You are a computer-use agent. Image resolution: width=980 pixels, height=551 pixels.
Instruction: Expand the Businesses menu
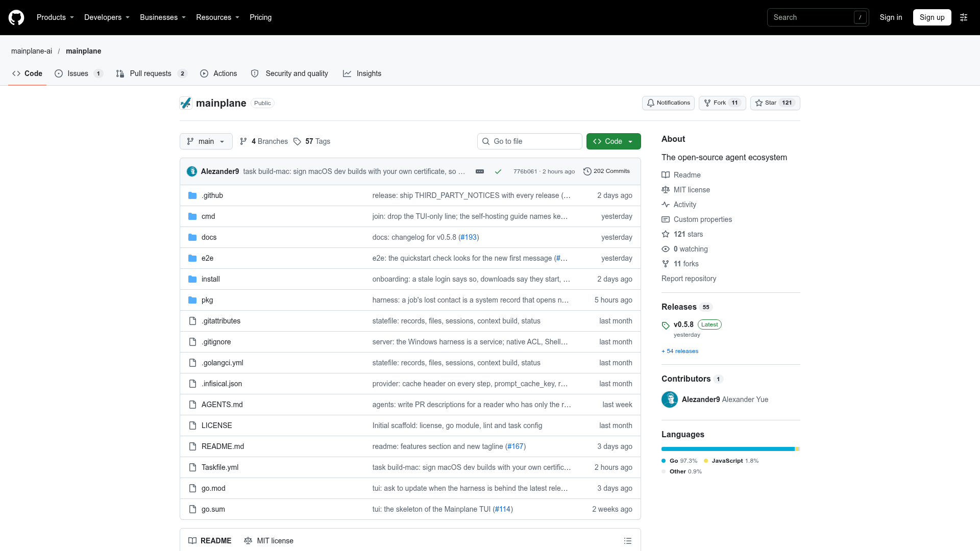(163, 17)
